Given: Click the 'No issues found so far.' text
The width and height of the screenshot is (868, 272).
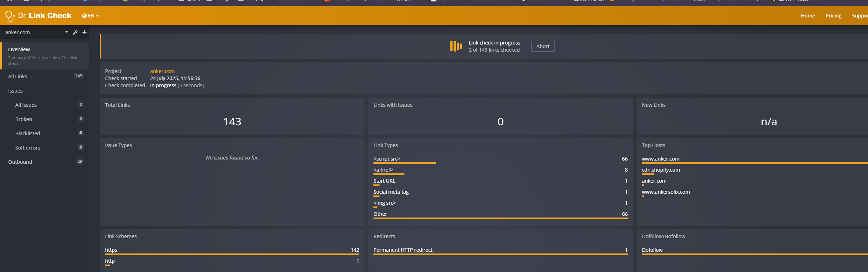Looking at the screenshot, I should point(232,158).
